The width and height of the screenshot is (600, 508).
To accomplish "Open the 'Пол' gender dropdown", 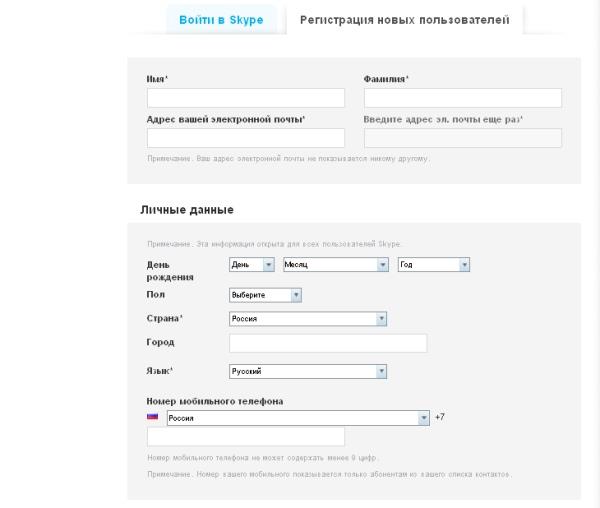I will tap(266, 295).
